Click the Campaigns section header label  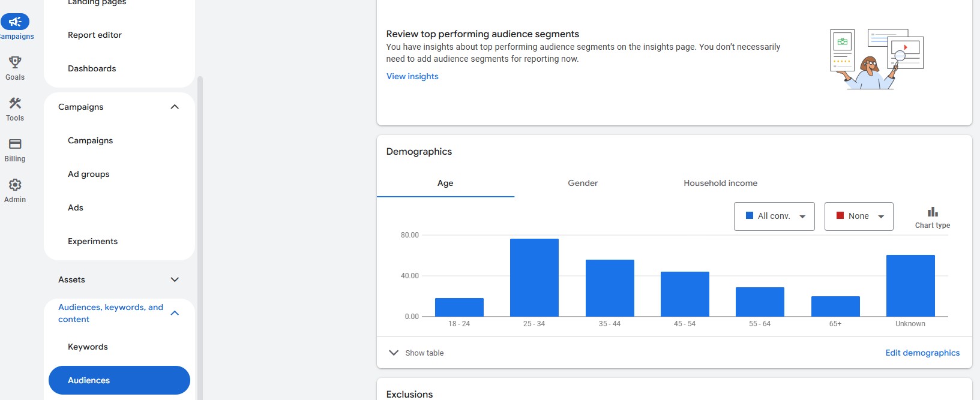[80, 107]
